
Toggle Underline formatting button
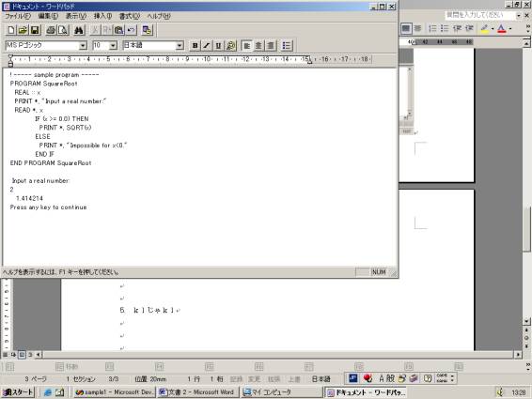tap(218, 45)
